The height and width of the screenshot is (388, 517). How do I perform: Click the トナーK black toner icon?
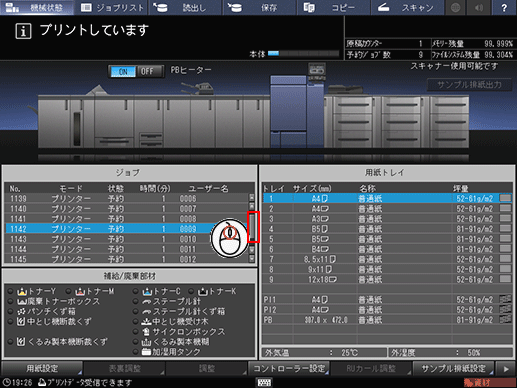click(x=203, y=292)
